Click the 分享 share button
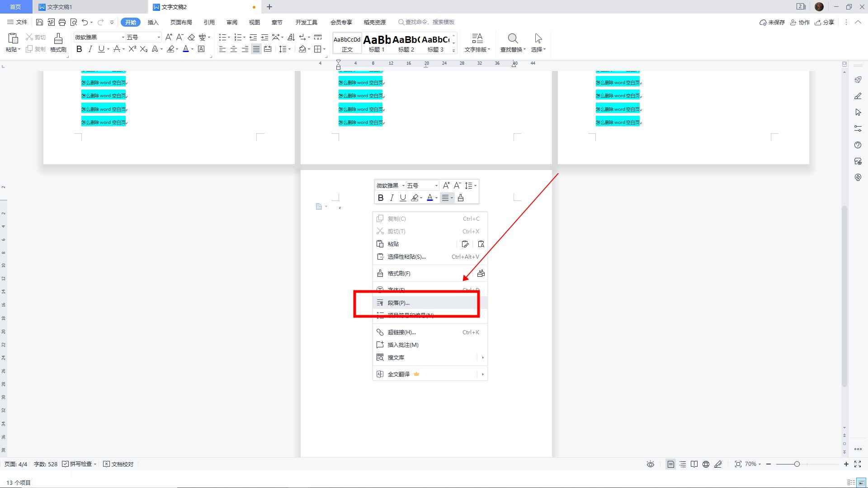 825,22
